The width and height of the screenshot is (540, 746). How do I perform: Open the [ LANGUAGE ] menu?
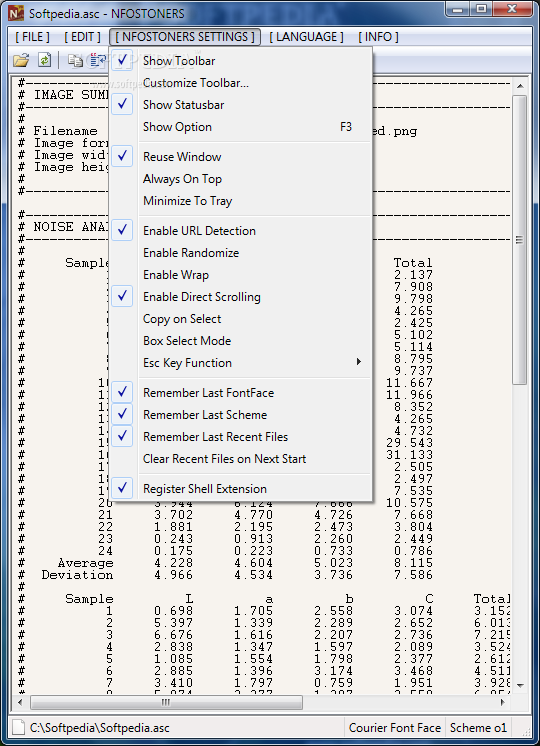[306, 37]
